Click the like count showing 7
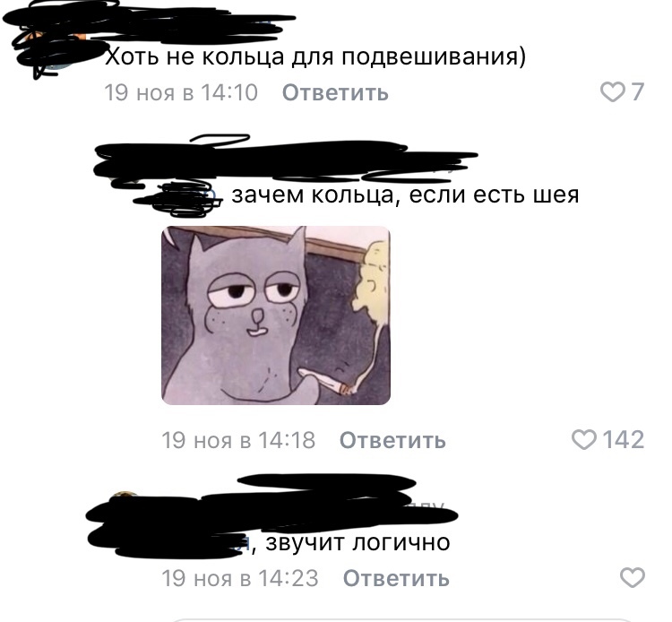 [638, 92]
